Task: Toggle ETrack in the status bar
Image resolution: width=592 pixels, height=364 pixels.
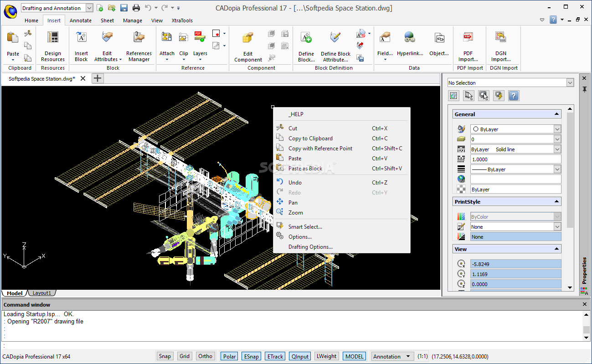Action: pyautogui.click(x=275, y=356)
